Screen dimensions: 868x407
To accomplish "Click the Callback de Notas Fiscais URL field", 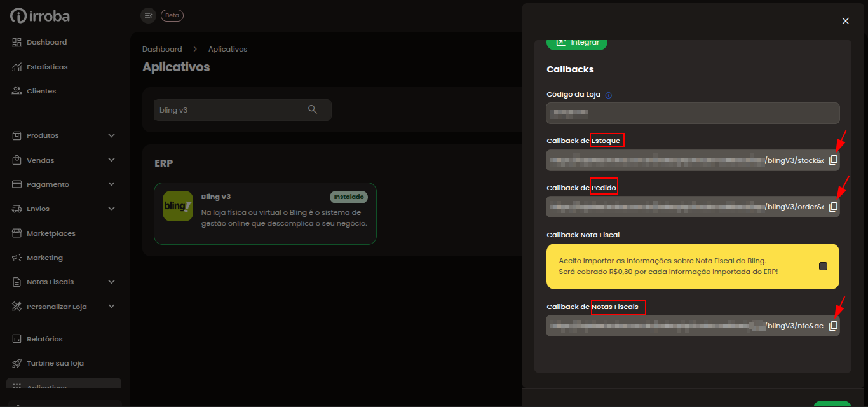I will [693, 326].
